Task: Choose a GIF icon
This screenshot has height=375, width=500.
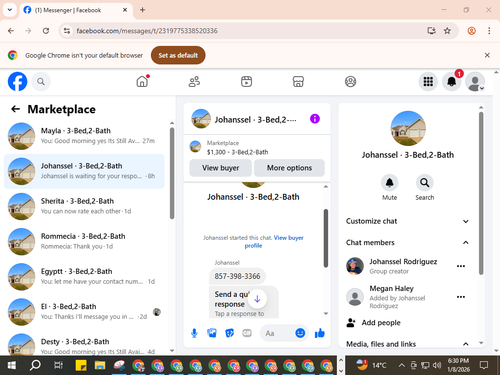Action: pos(247,333)
